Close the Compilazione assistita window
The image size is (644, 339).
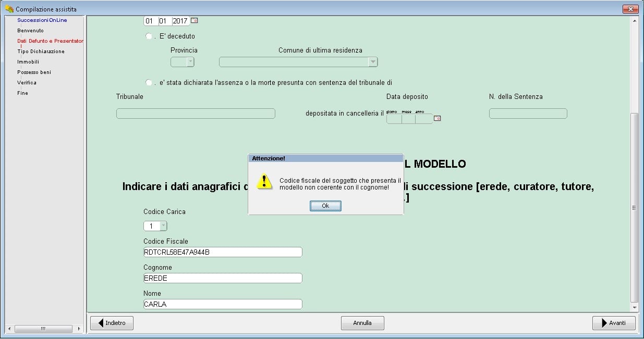(x=630, y=9)
